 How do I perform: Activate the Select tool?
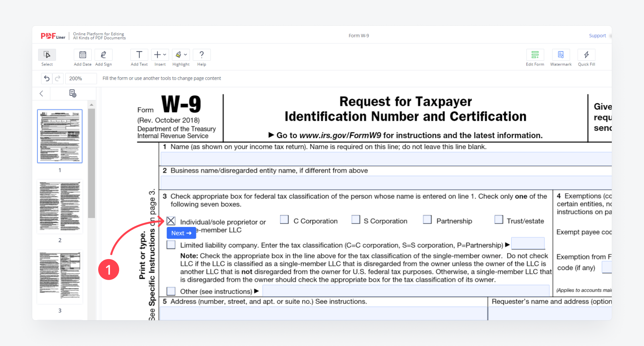47,55
